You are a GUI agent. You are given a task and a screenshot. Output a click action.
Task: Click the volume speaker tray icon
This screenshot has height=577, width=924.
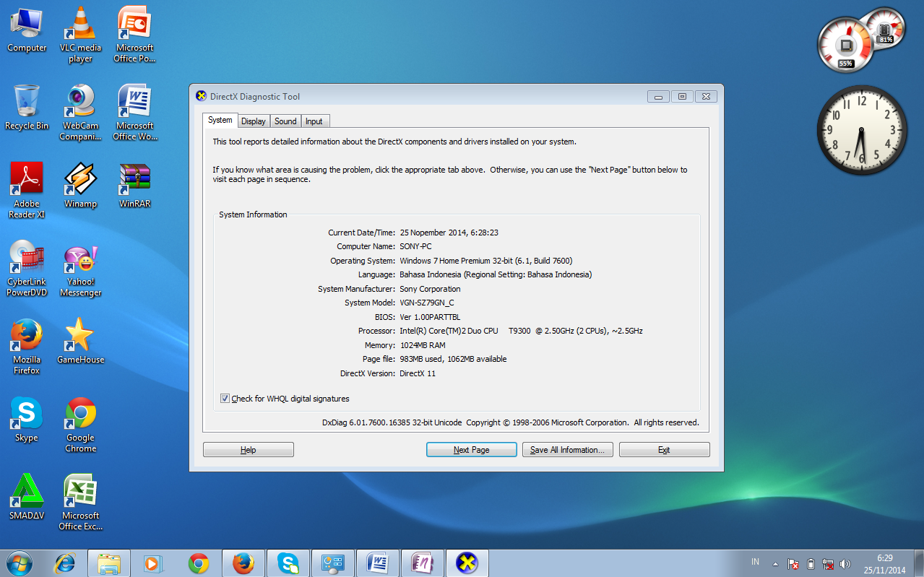coord(845,563)
